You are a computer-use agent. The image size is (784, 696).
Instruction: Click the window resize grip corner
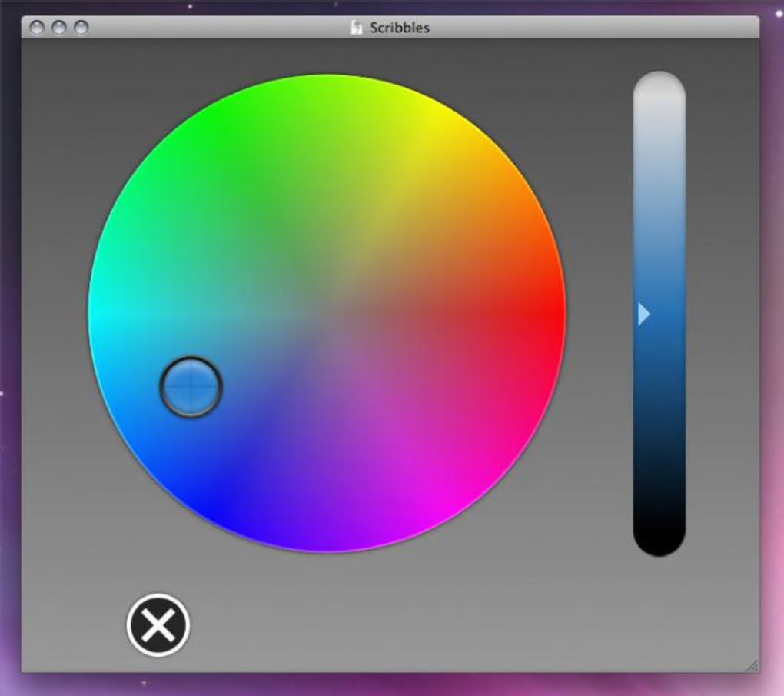[752, 665]
